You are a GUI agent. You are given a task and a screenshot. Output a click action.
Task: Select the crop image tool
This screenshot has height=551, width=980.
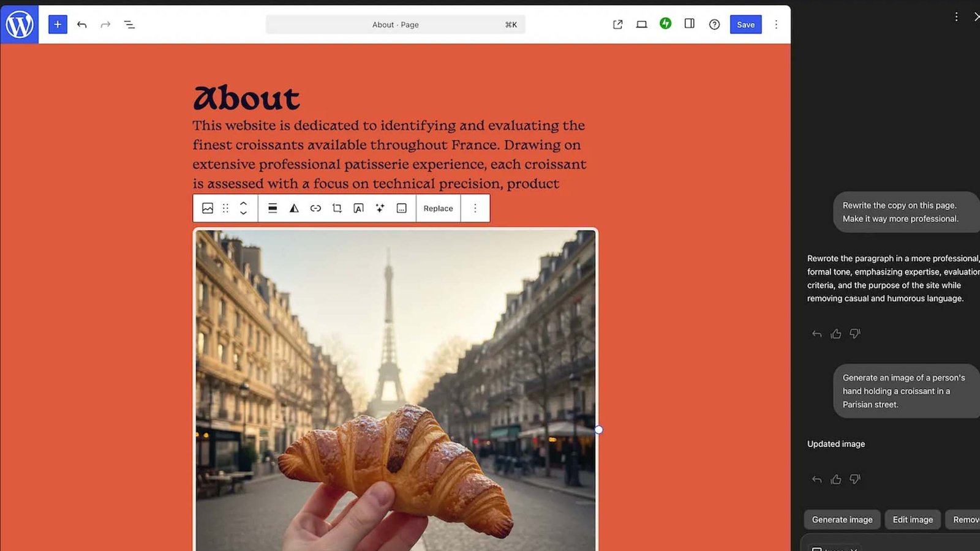tap(337, 208)
